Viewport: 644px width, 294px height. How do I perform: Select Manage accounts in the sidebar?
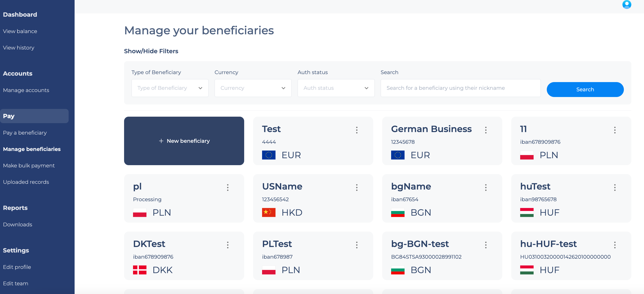[x=26, y=90]
